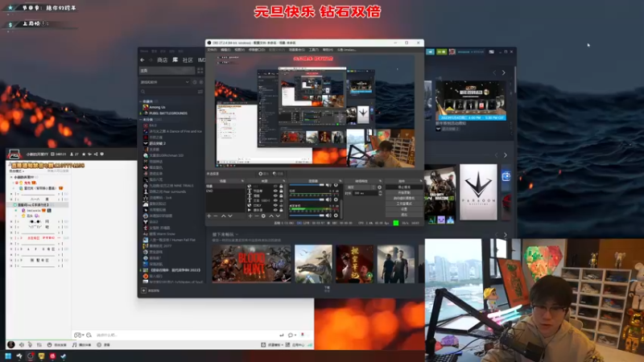Click 添加游戏 at the bottom of the Steam library

pyautogui.click(x=154, y=290)
